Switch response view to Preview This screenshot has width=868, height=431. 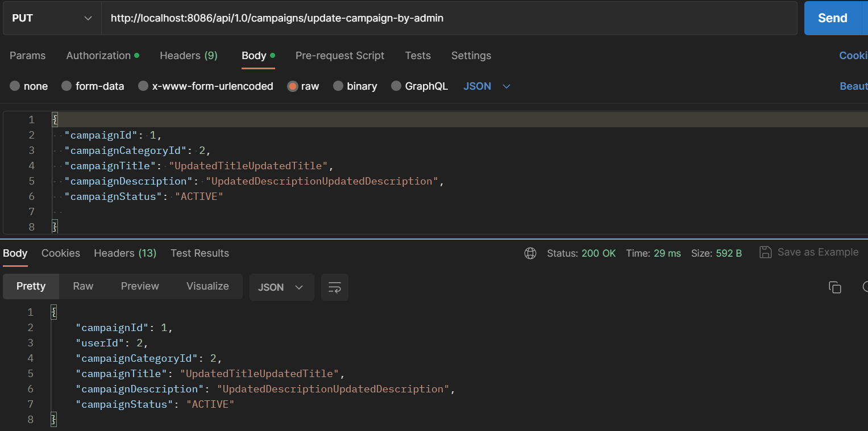click(140, 286)
